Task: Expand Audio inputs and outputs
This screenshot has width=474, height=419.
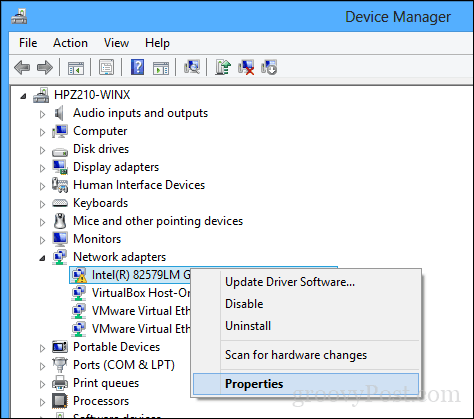Action: pyautogui.click(x=42, y=114)
